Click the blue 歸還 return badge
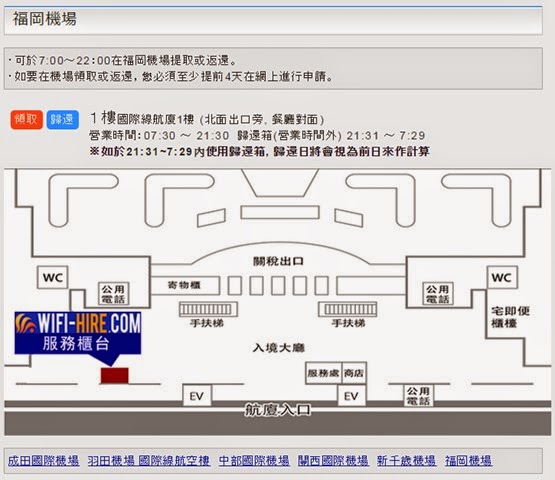 63,120
